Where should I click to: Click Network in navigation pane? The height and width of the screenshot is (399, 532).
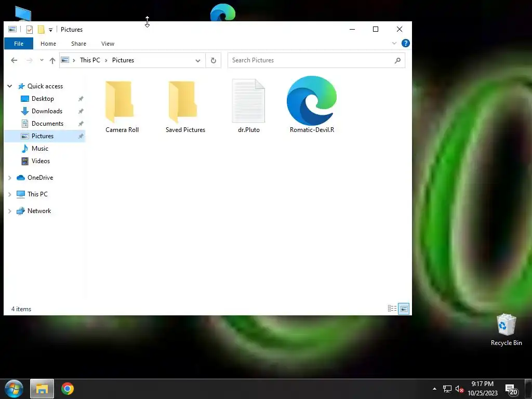tap(39, 211)
